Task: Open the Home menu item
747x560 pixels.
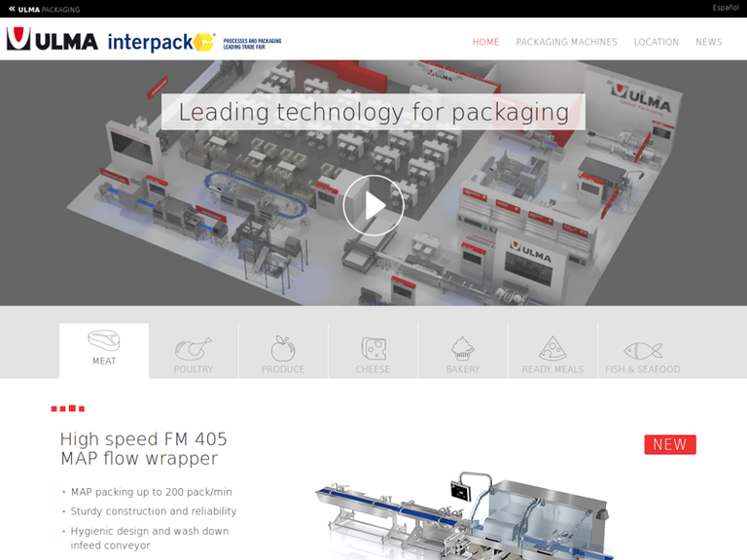Action: (485, 42)
